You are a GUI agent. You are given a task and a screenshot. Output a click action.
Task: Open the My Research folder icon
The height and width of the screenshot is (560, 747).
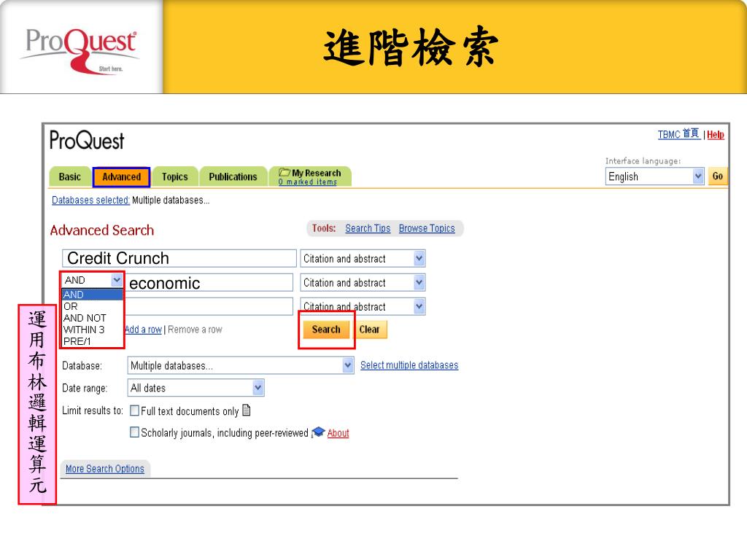coord(285,172)
